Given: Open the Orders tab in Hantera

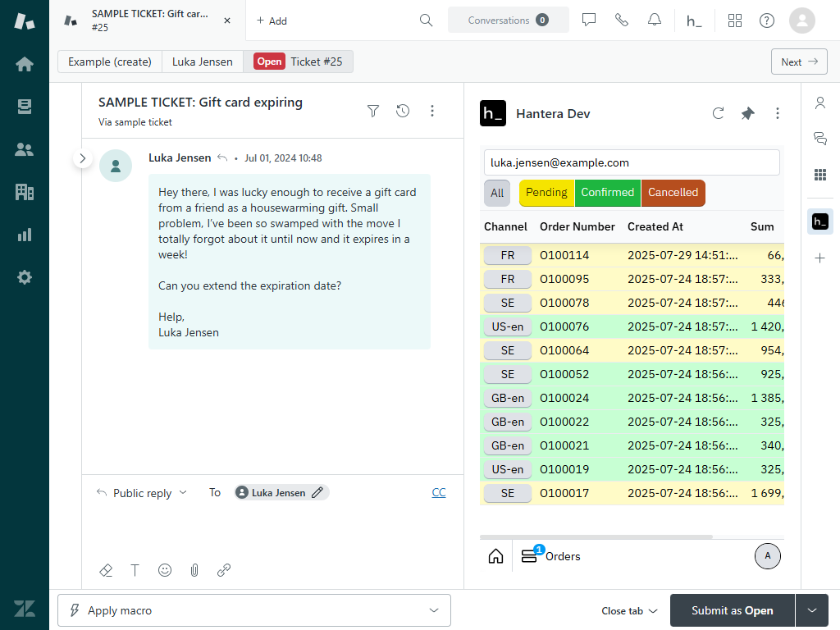Looking at the screenshot, I should pos(550,556).
